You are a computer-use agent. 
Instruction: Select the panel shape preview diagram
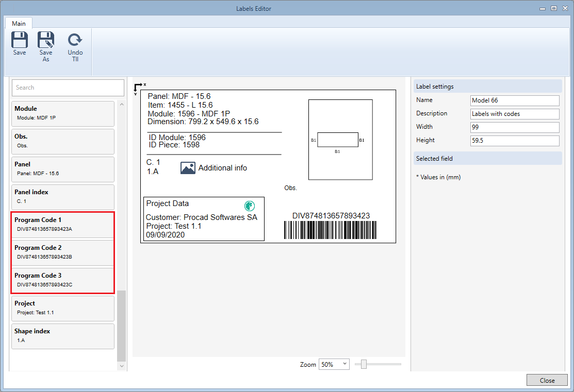click(340, 140)
